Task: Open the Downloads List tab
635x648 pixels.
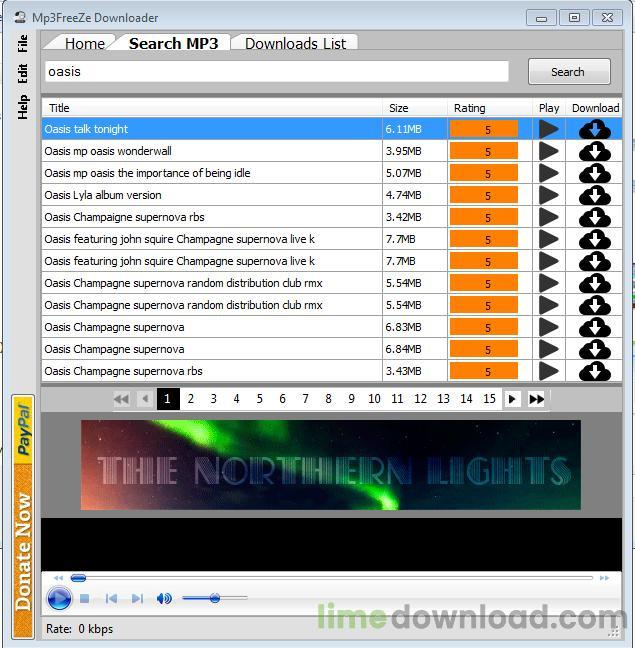Action: (x=295, y=43)
